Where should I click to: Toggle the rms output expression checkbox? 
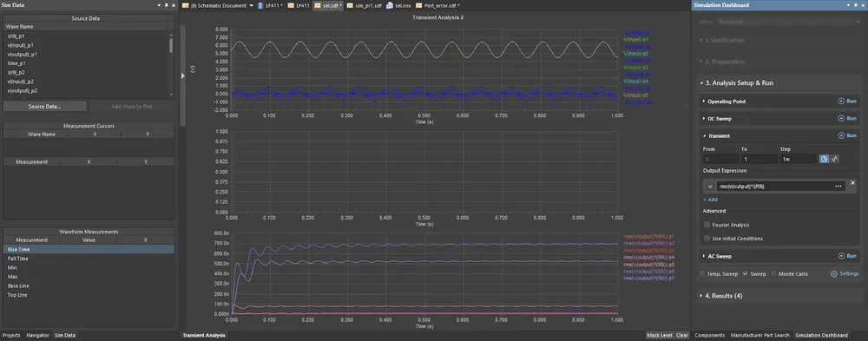(711, 187)
